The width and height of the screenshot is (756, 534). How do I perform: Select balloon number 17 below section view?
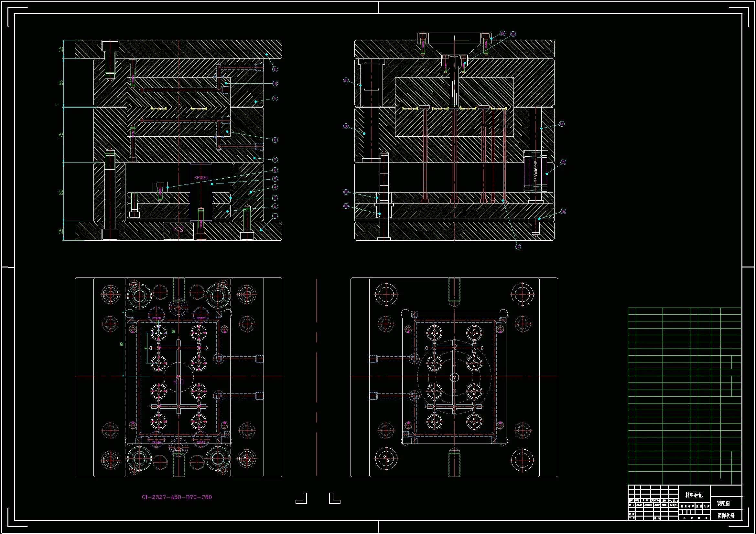point(518,246)
